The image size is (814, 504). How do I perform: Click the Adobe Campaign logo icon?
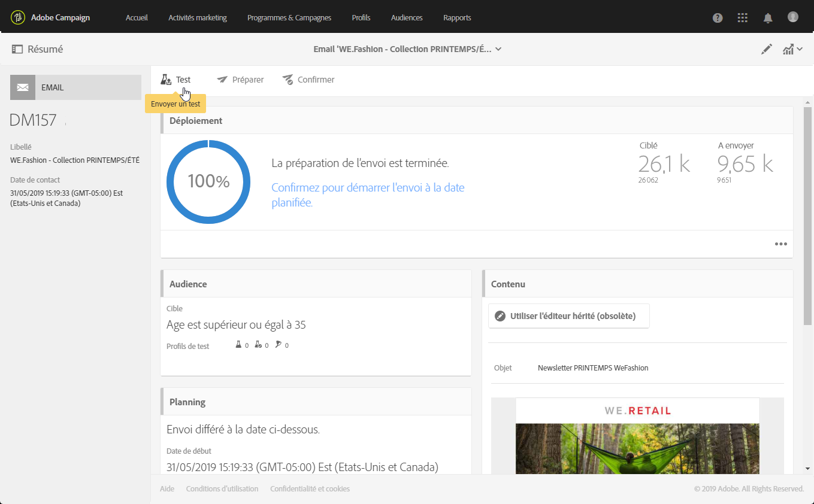(x=18, y=17)
